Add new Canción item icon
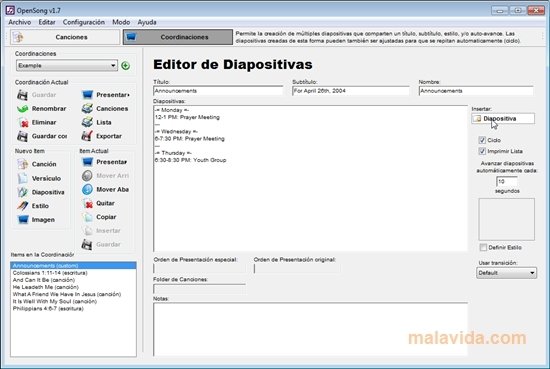This screenshot has height=369, width=550. [23, 164]
